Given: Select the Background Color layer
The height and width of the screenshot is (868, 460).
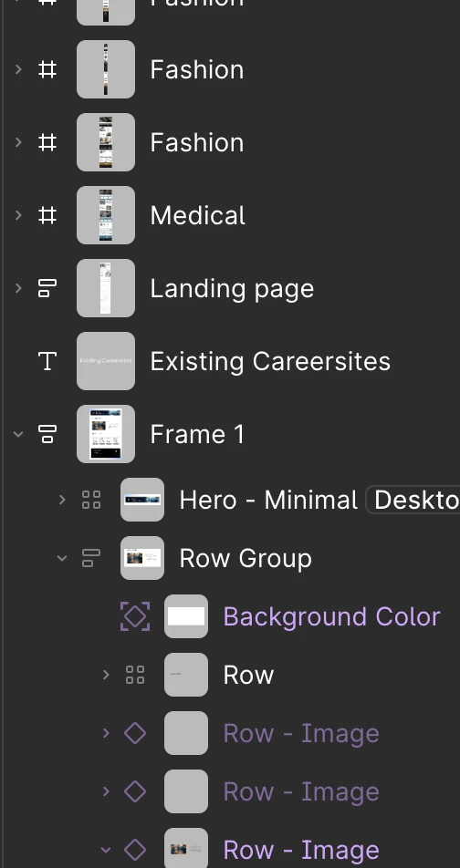Looking at the screenshot, I should click(x=332, y=616).
